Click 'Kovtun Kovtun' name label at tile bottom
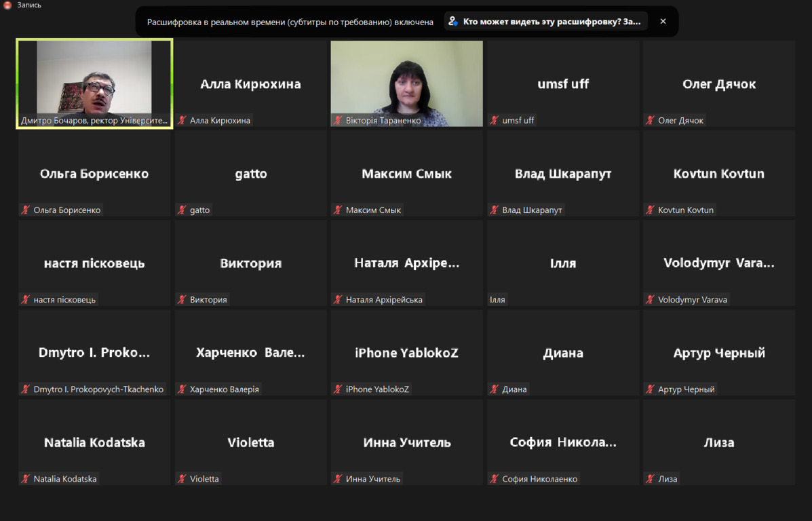Image resolution: width=812 pixels, height=521 pixels. point(686,210)
